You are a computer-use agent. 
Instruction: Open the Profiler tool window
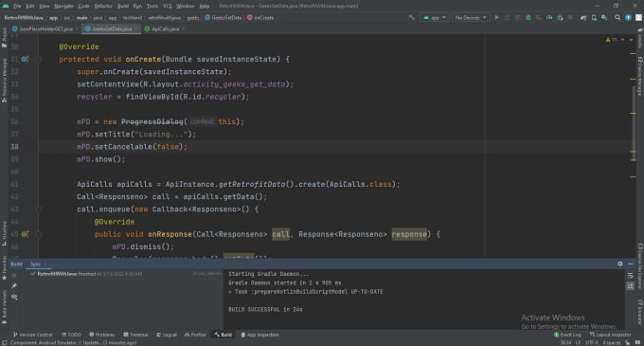pos(195,335)
